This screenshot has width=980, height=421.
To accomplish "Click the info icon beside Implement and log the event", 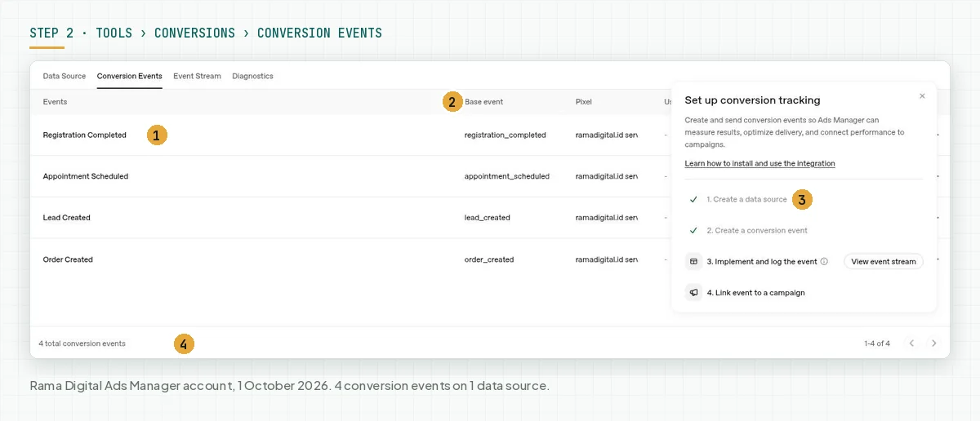I will 824,262.
